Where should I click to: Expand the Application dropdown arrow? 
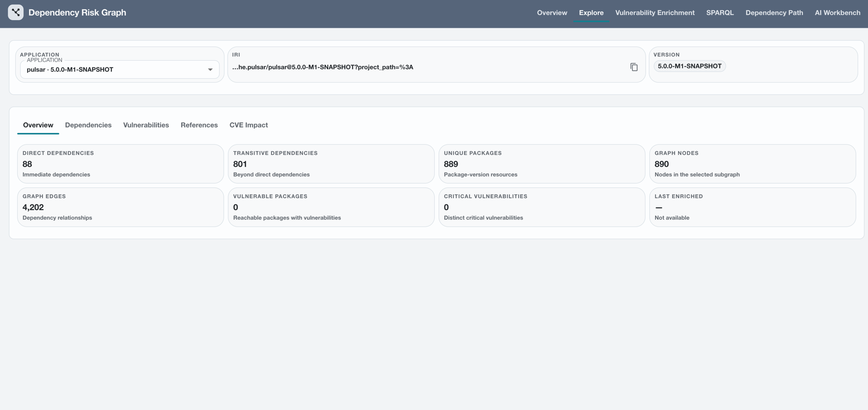coord(210,69)
